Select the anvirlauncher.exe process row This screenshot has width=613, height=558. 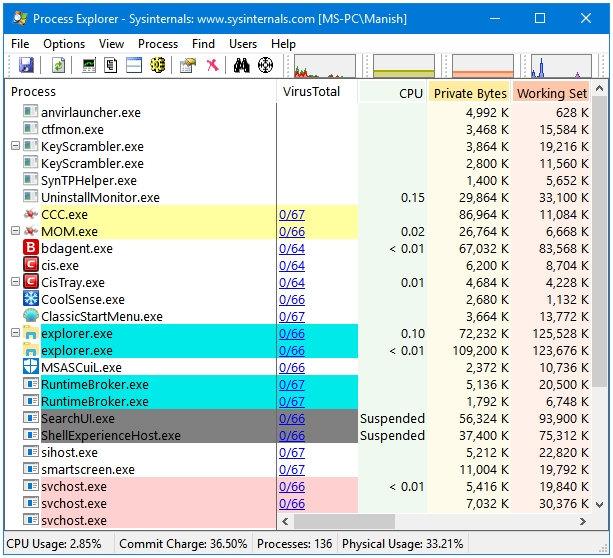[x=297, y=113]
